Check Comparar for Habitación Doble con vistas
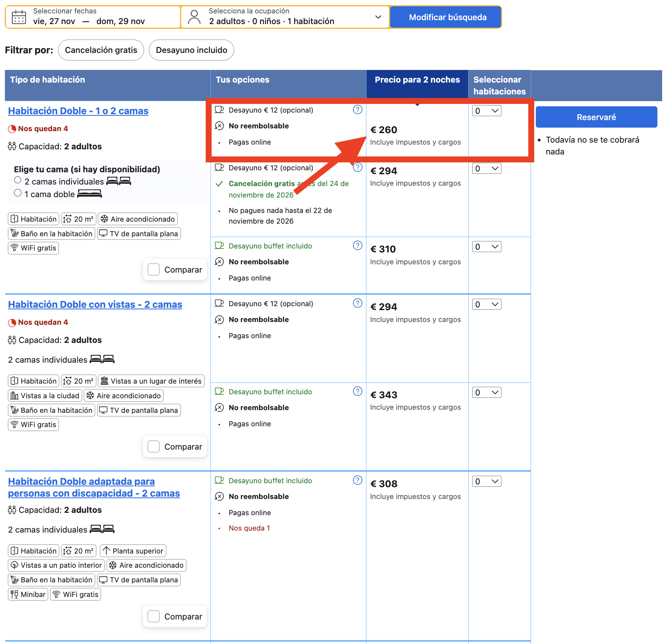The width and height of the screenshot is (672, 644). click(154, 446)
